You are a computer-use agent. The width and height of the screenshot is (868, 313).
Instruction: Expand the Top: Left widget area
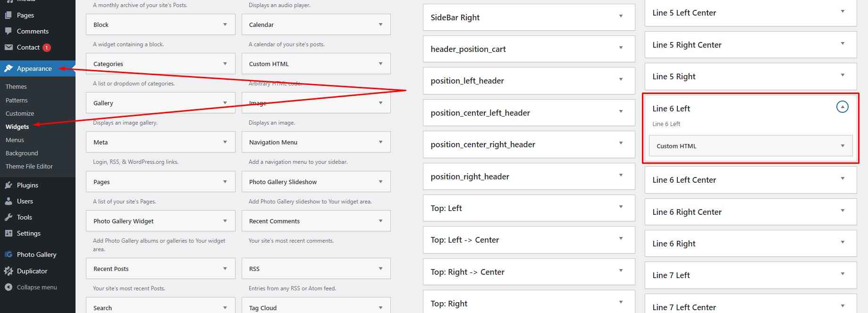coord(621,207)
